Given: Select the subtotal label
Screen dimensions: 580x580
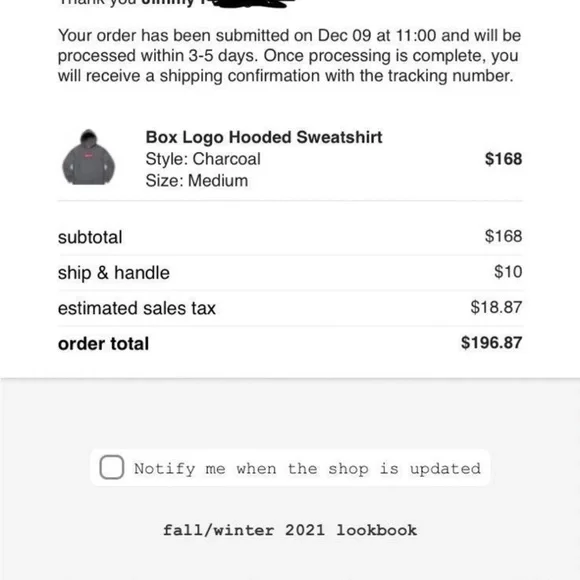Looking at the screenshot, I should 90,237.
